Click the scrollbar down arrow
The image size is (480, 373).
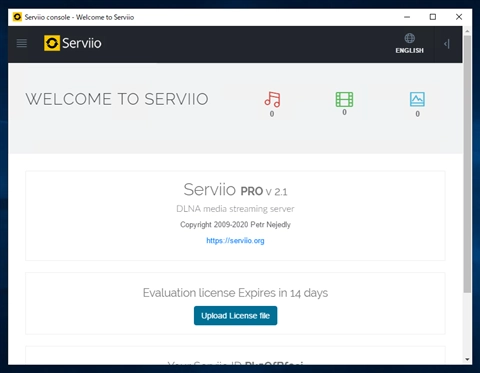tap(467, 359)
